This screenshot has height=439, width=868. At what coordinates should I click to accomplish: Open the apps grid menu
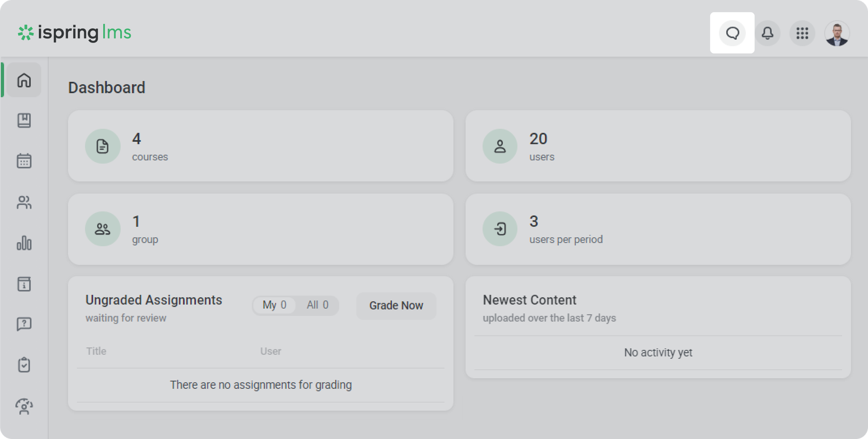pos(802,33)
